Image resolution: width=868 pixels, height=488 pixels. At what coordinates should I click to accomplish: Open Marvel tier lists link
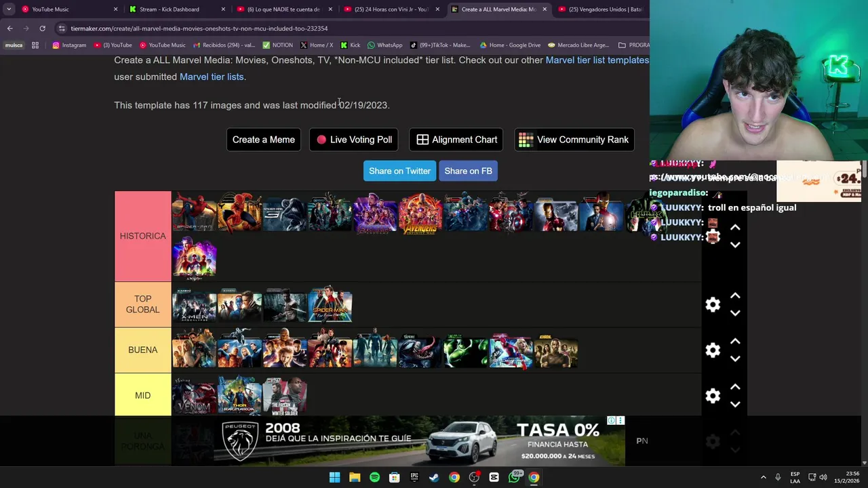tap(212, 77)
